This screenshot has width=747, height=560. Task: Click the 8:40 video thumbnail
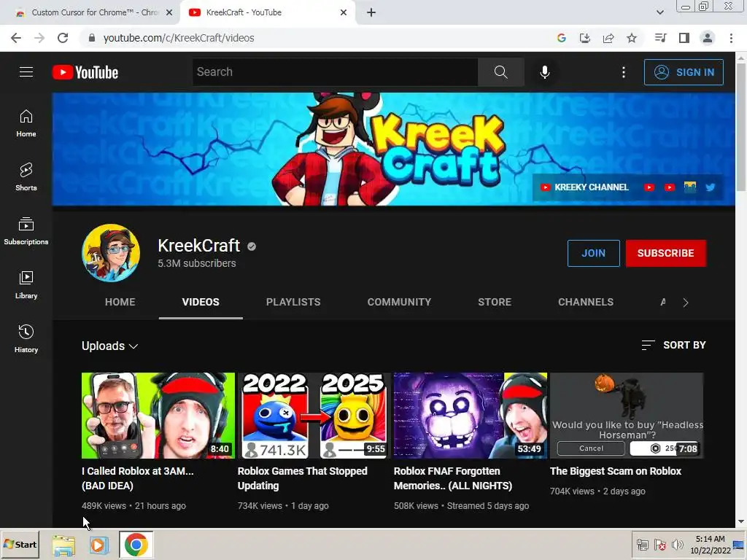click(x=158, y=415)
